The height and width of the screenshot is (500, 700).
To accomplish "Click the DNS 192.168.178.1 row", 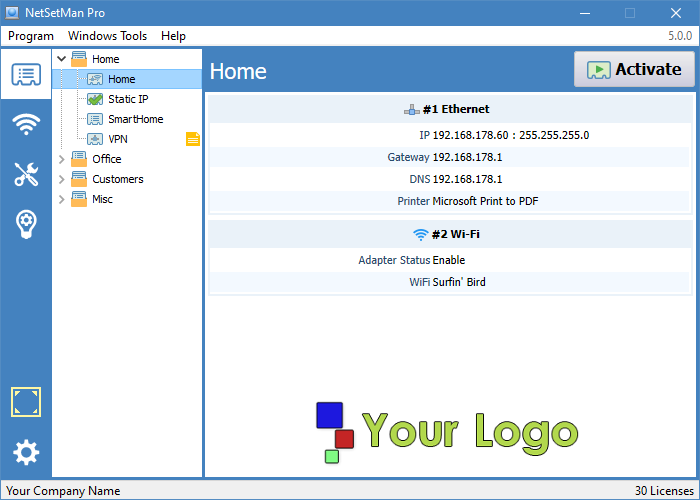I will pyautogui.click(x=450, y=179).
